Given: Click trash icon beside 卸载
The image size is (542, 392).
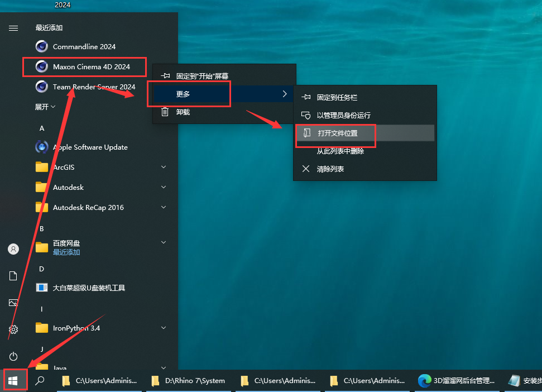Looking at the screenshot, I should (x=165, y=112).
